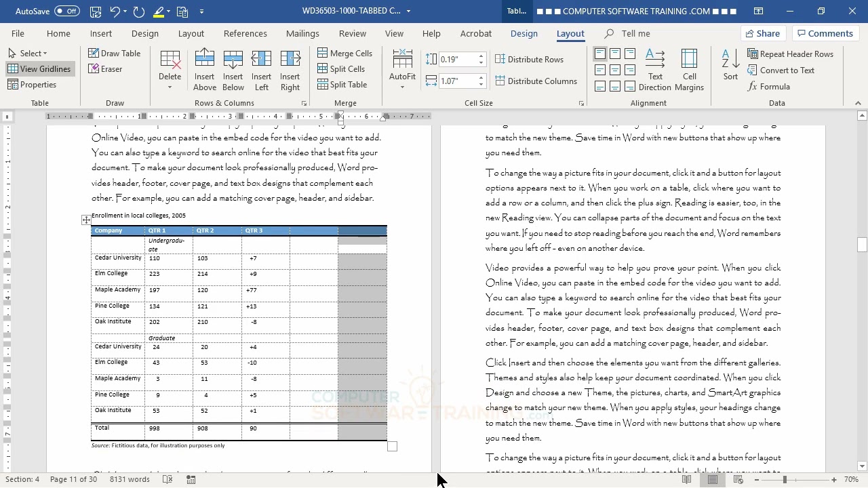Viewport: 868px width, 488px height.
Task: Select Align Top Center
Action: pyautogui.click(x=614, y=54)
